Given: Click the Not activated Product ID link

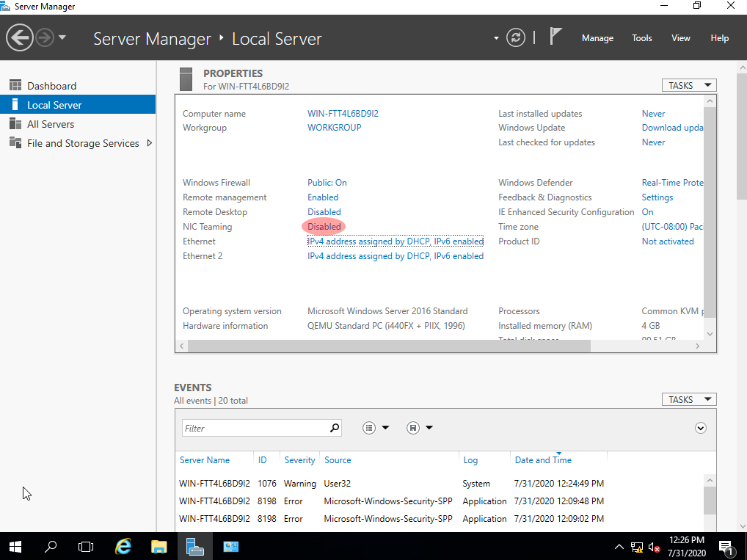Looking at the screenshot, I should coord(667,241).
